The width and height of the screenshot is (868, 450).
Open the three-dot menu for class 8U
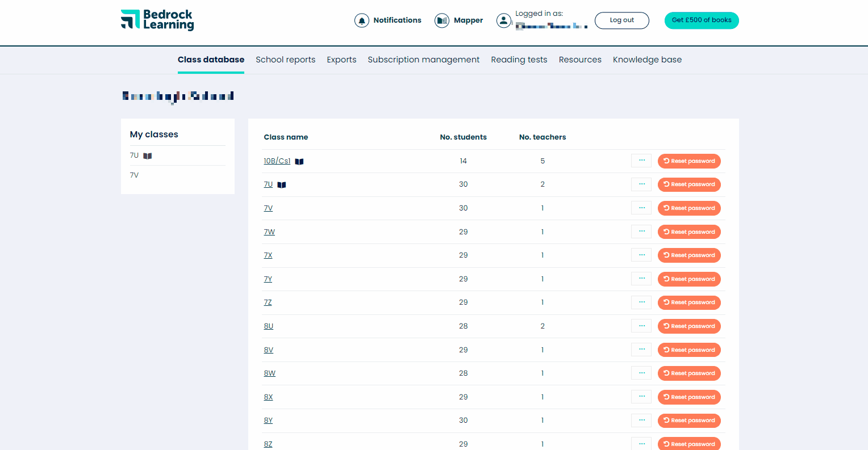[641, 326]
